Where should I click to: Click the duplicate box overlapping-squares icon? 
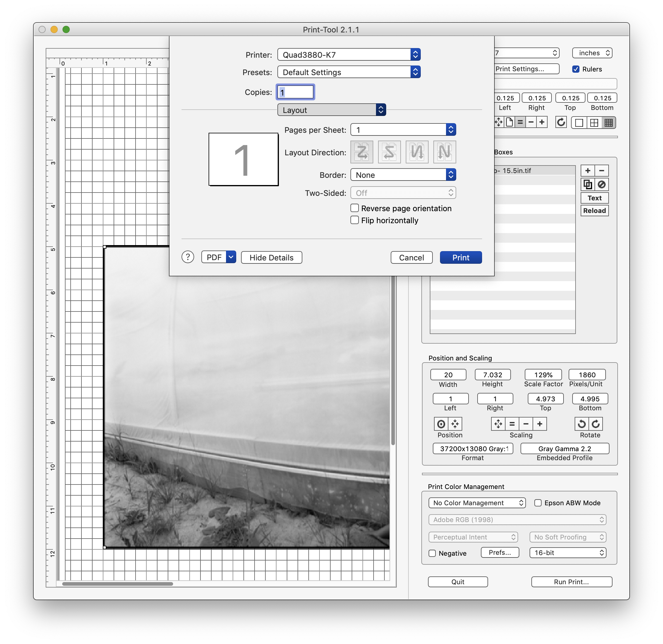pyautogui.click(x=588, y=184)
